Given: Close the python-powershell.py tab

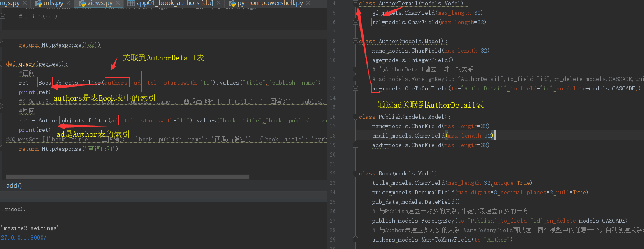Looking at the screenshot, I should click(x=309, y=3).
